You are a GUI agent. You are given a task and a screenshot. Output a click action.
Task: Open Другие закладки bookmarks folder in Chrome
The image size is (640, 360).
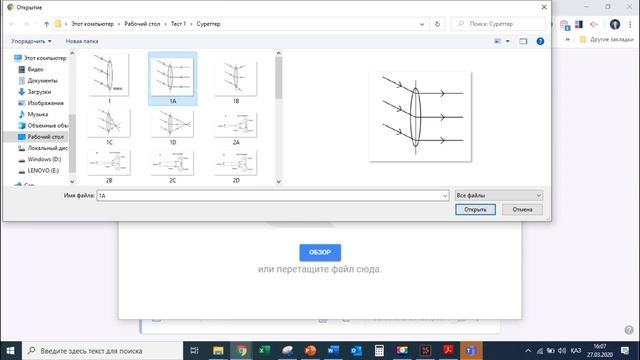(607, 40)
